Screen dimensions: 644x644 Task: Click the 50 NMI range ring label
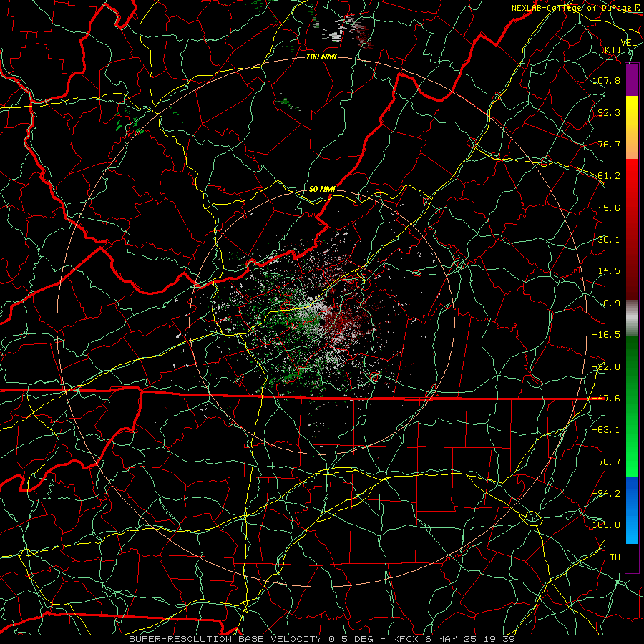point(322,190)
